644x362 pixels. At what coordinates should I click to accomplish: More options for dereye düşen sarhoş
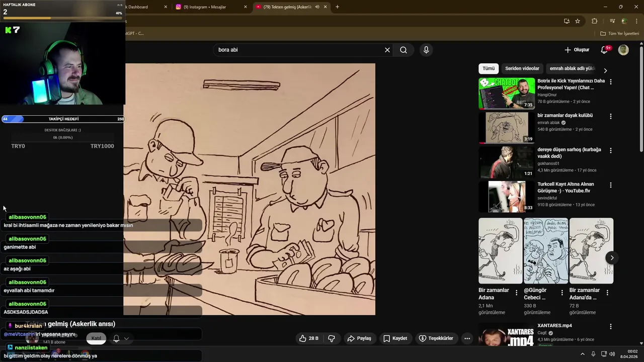pyautogui.click(x=611, y=150)
